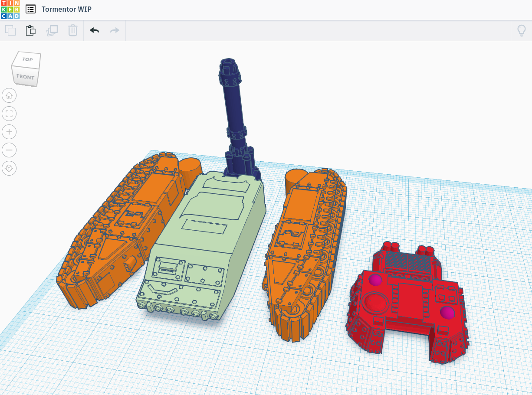Rename the design title Tormentor WIP
The height and width of the screenshot is (395, 532).
(x=66, y=9)
